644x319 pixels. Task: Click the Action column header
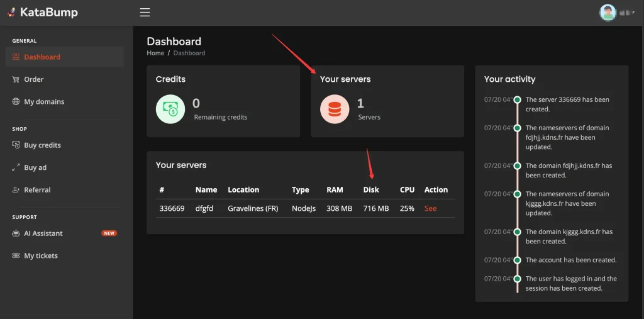pyautogui.click(x=436, y=190)
